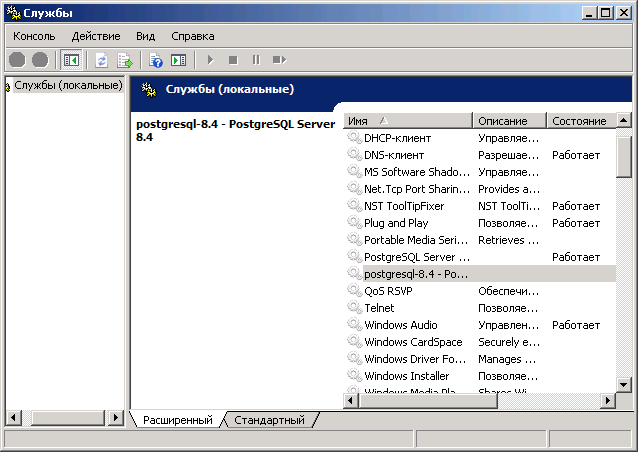Click the gear icon beside Portable Media Serial
This screenshot has width=638, height=452.
(x=354, y=240)
